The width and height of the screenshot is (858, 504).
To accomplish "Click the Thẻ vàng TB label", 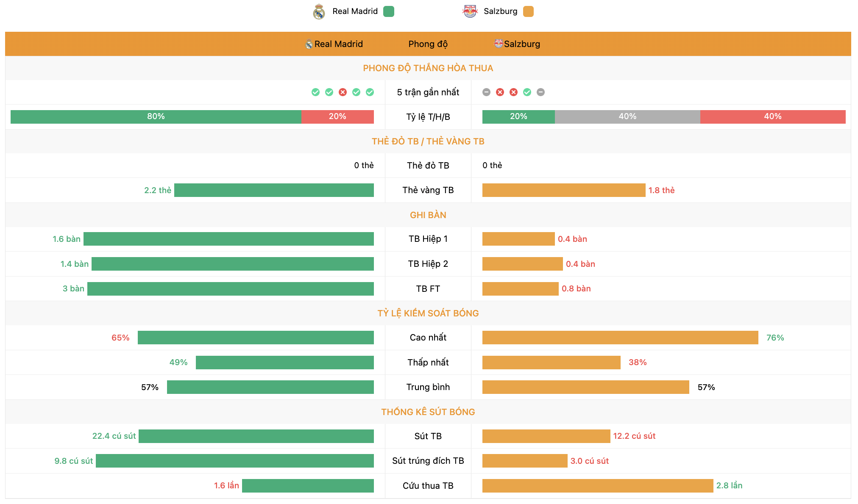I will click(428, 190).
